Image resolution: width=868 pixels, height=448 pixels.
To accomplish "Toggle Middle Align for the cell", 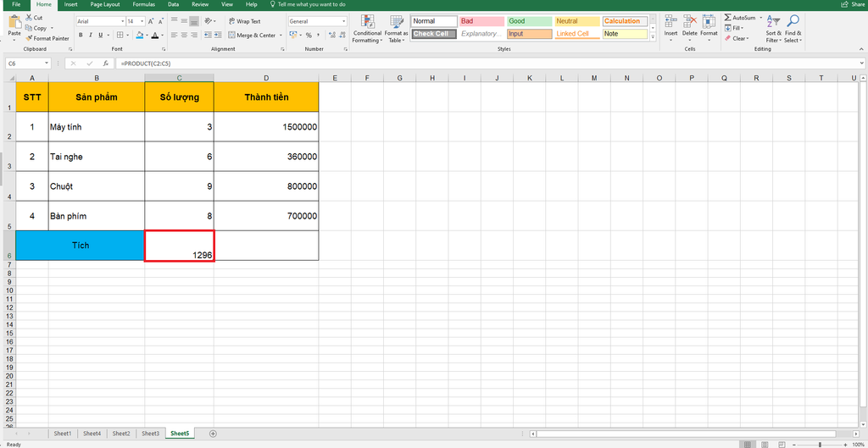I will 184,21.
